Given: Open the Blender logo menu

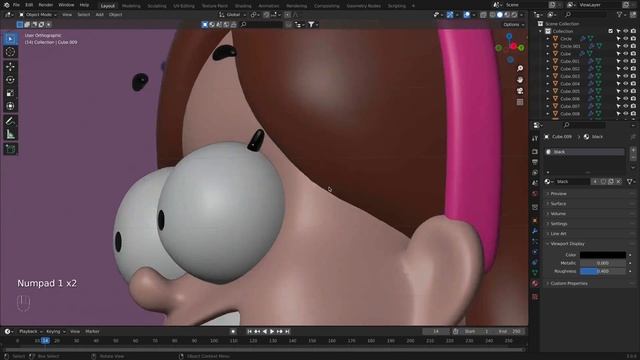Looking at the screenshot, I should (6, 5).
